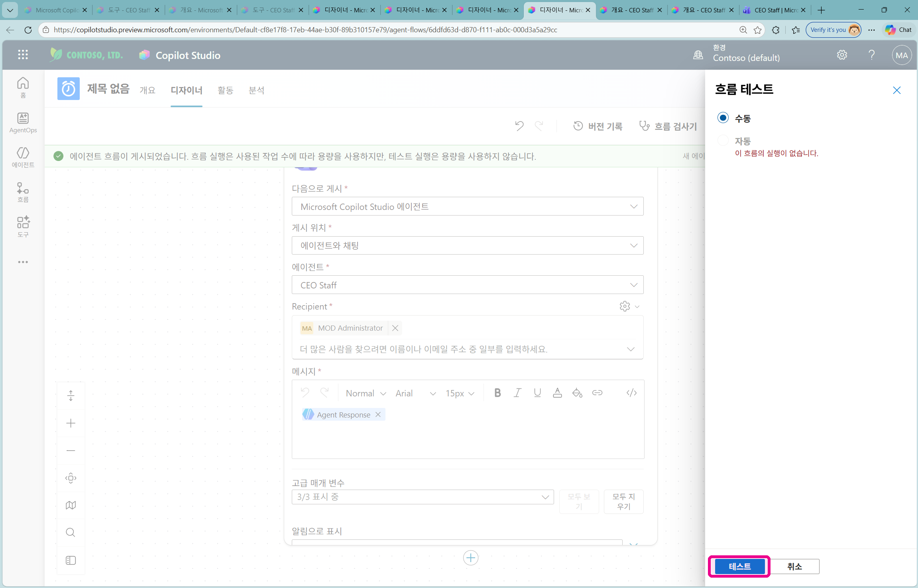Click vertical fit canvas control
Image resolution: width=918 pixels, height=588 pixels.
(x=71, y=396)
